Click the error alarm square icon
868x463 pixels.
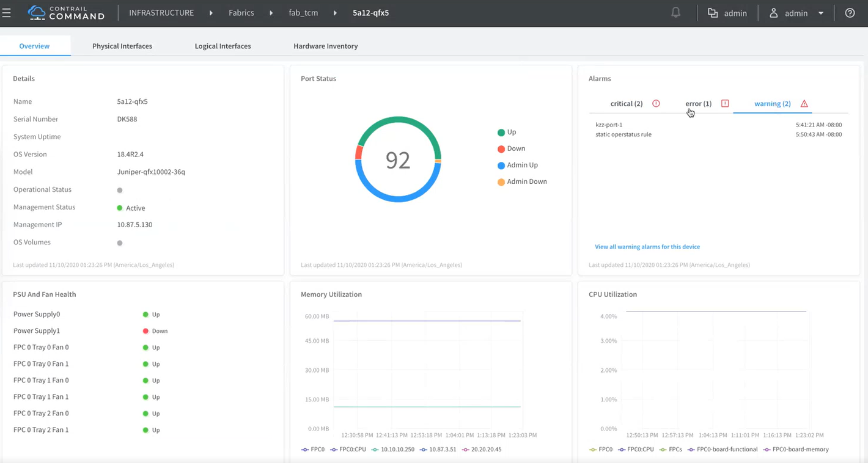(725, 103)
